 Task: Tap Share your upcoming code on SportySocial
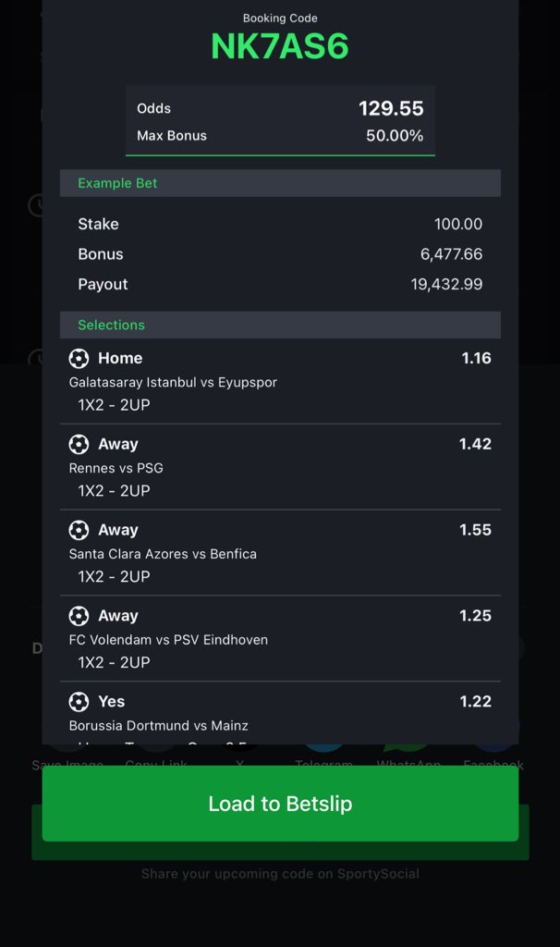click(280, 873)
